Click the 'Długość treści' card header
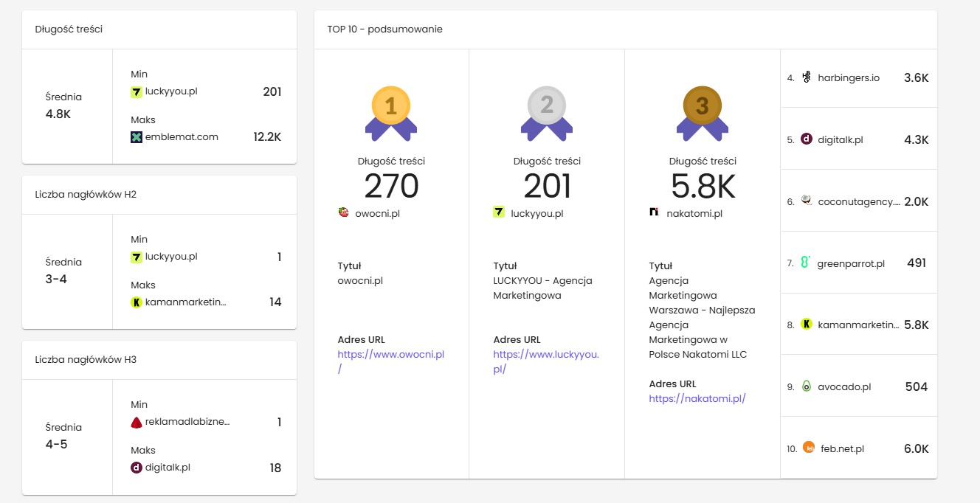This screenshot has width=980, height=503. tap(69, 30)
